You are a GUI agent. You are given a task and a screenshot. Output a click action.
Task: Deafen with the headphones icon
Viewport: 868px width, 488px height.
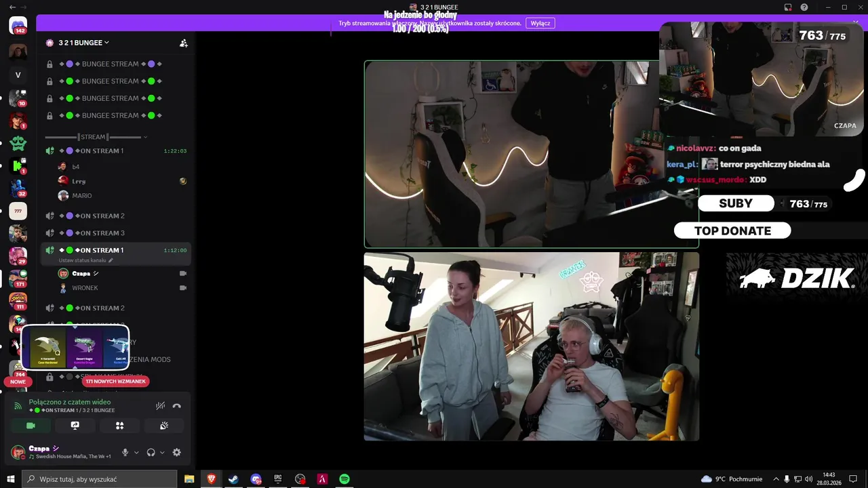tap(151, 452)
